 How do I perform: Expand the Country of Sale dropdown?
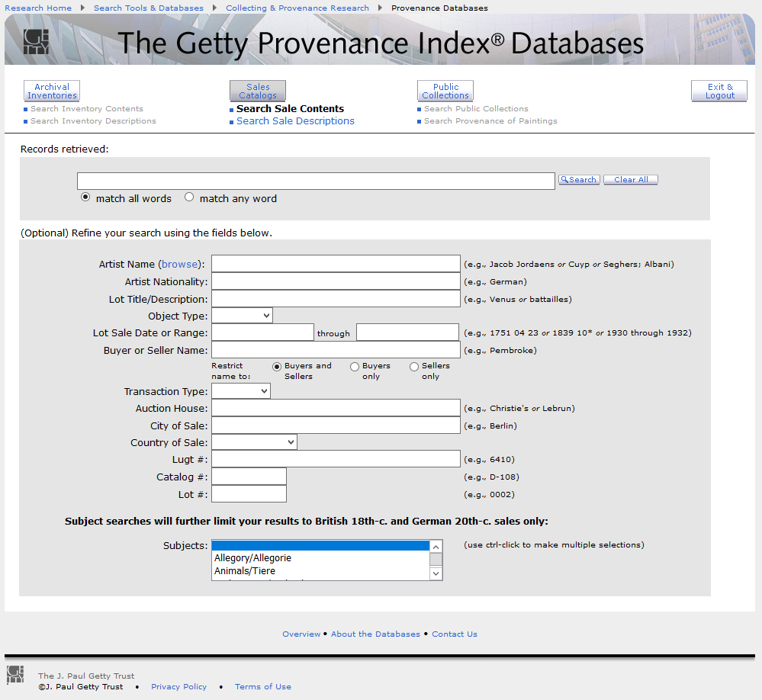click(x=254, y=442)
